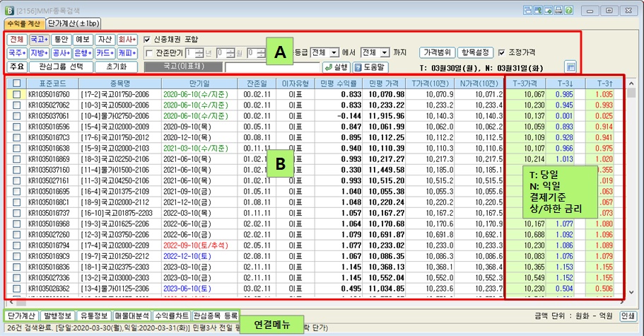This screenshot has width=644, height=336.
Task: Enable the 잔존만기 checkbox
Action: [148, 53]
